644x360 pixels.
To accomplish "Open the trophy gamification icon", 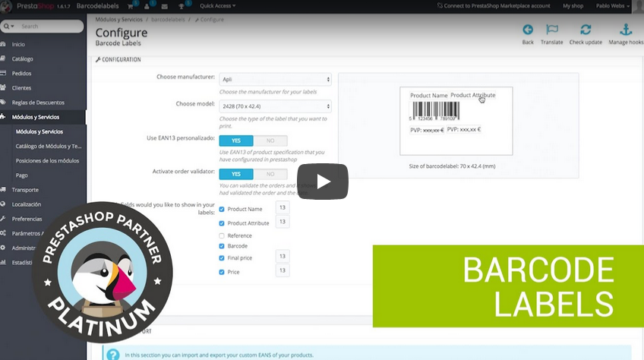I will 182,6.
